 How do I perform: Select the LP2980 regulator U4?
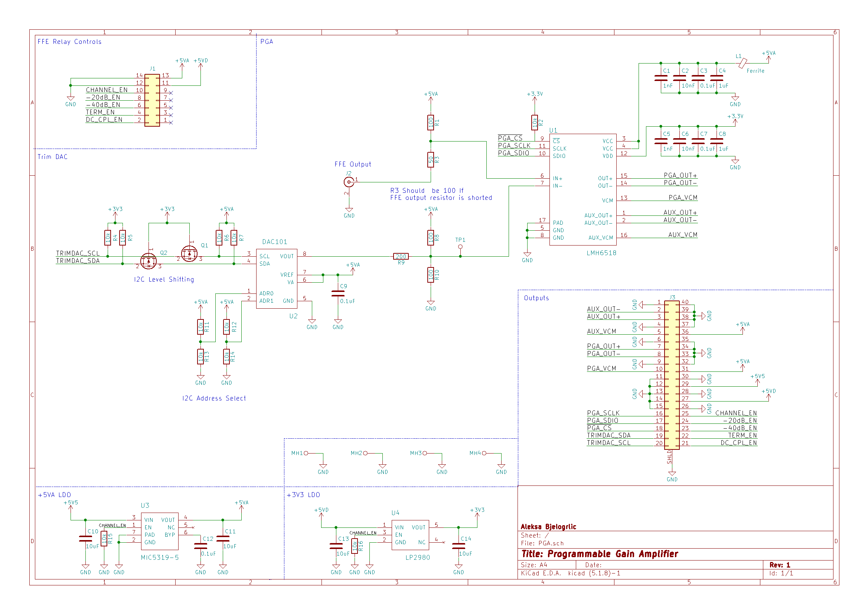pos(410,535)
